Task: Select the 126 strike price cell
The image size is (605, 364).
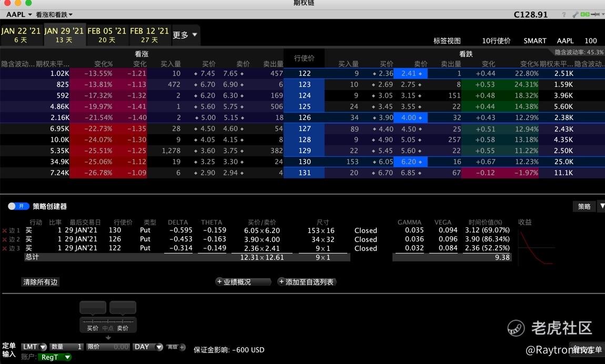Action: click(x=304, y=118)
